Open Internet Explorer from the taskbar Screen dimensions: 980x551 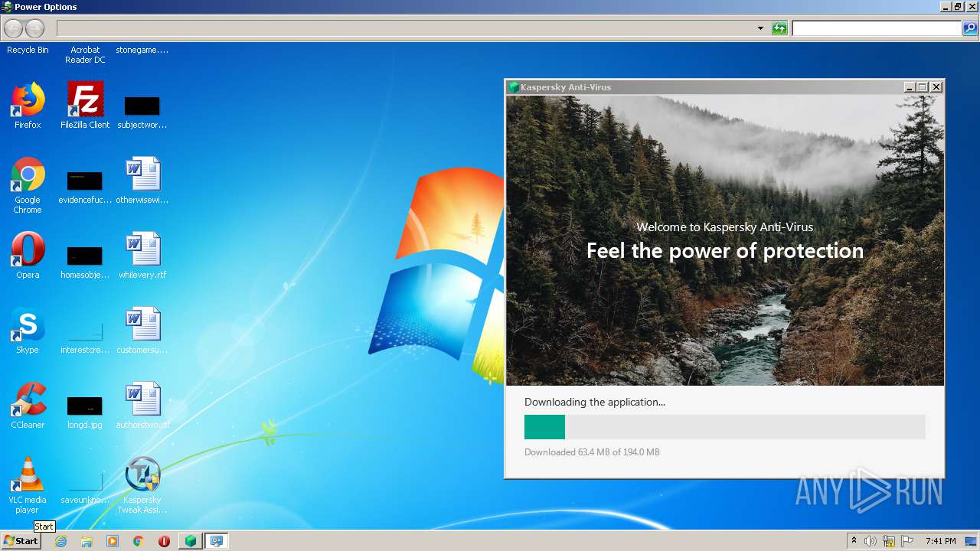point(60,541)
